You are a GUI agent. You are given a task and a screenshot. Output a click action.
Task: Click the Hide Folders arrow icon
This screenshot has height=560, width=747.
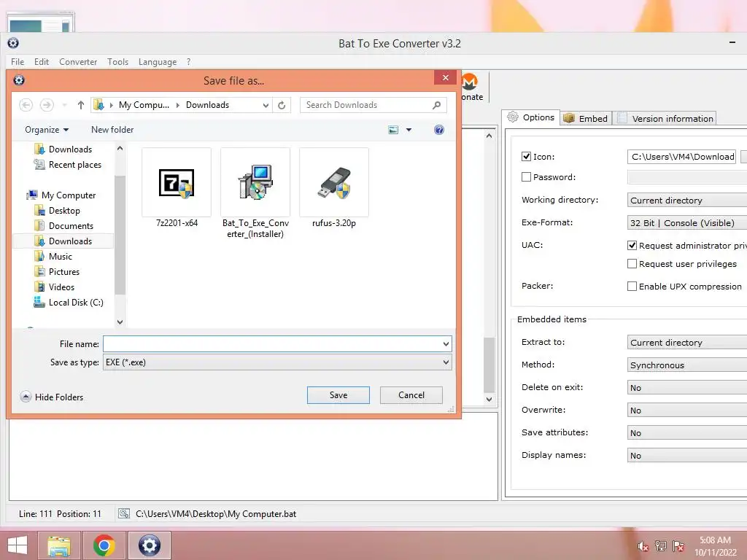pyautogui.click(x=26, y=397)
